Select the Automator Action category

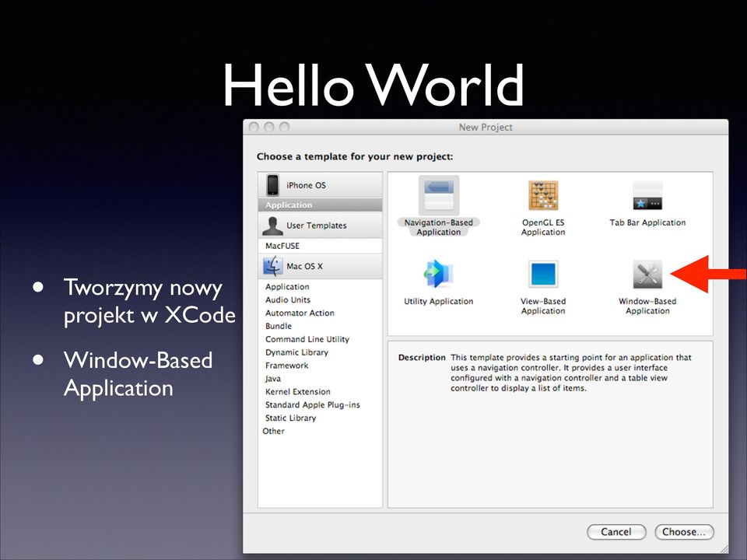coord(320,313)
